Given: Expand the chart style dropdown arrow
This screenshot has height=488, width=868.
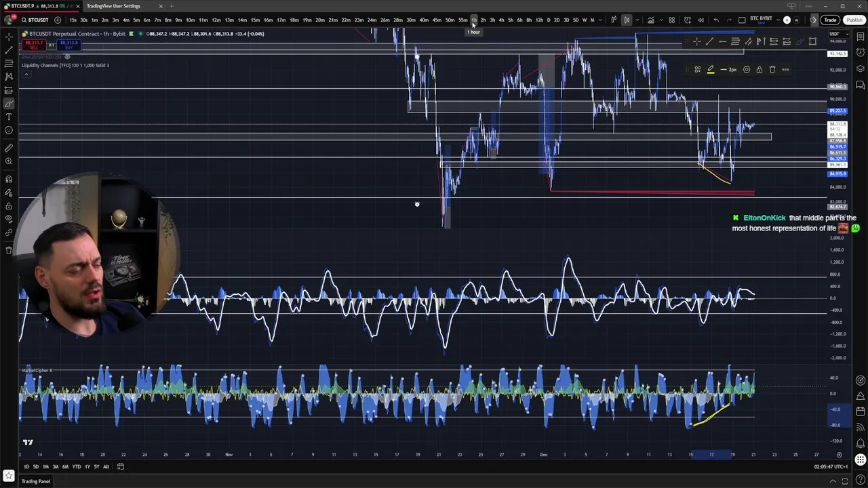Looking at the screenshot, I should coord(637,20).
